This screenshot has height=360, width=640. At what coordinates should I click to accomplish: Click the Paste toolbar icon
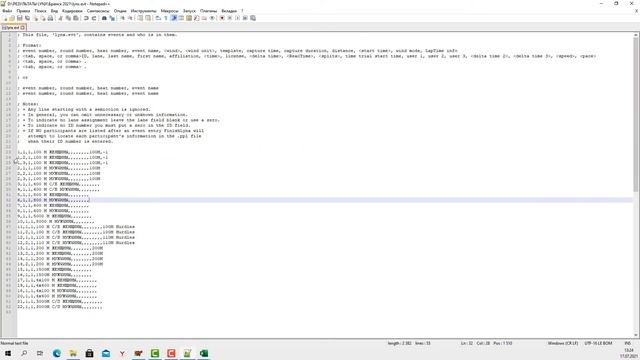pos(76,18)
